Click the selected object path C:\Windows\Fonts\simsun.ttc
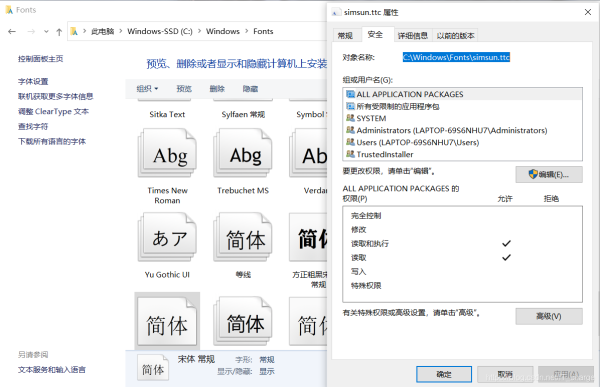Viewport: 600px width, 387px height. tap(456, 57)
